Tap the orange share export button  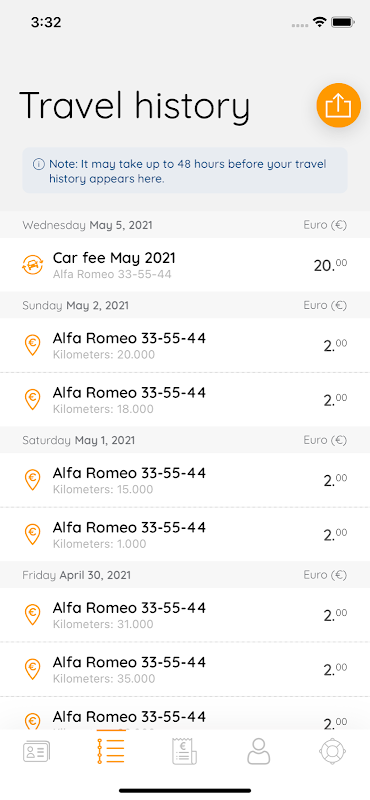tap(338, 106)
